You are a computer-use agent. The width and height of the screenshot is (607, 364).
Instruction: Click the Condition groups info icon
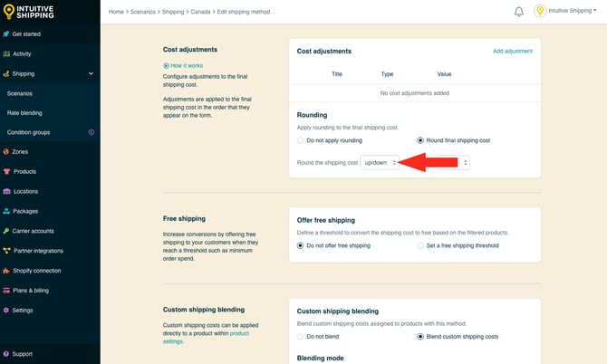(91, 132)
